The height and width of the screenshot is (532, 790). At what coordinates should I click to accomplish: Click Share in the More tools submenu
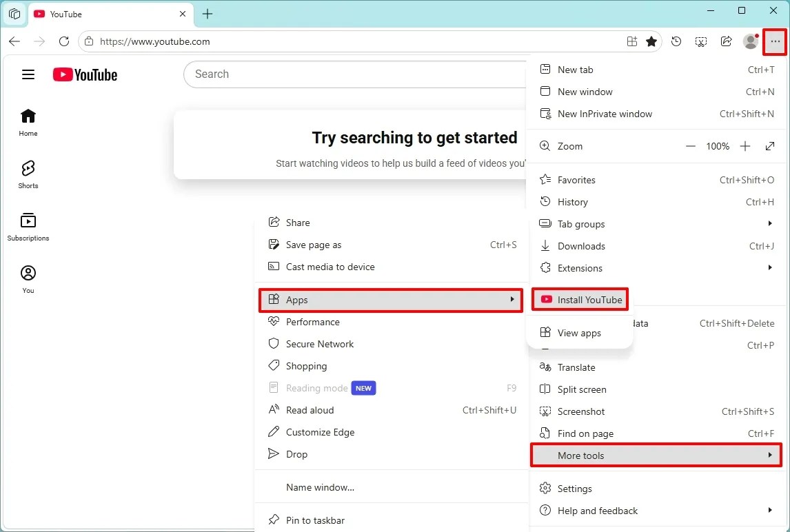click(391, 223)
